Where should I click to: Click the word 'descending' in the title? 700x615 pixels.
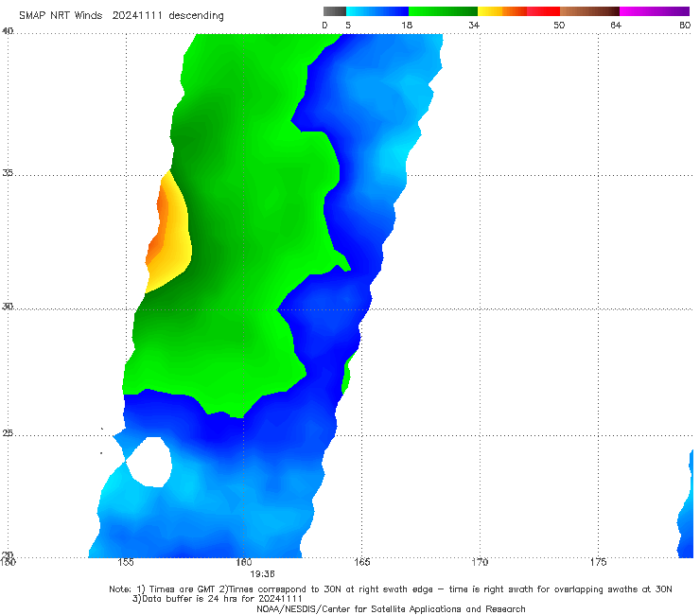click(197, 16)
